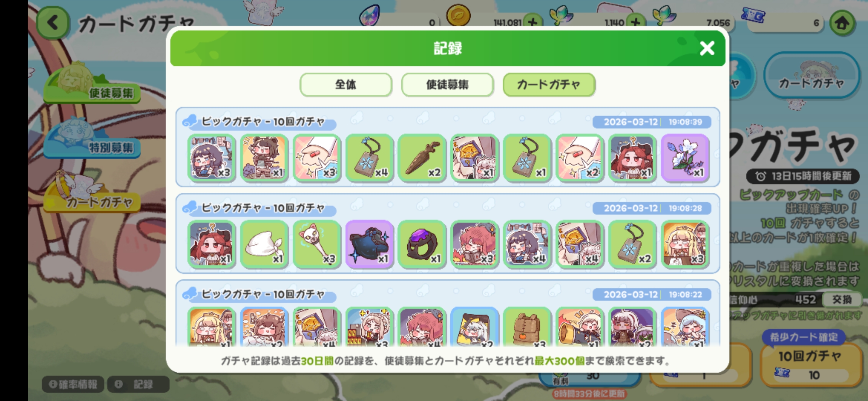The image size is (868, 401).
Task: Tap the 10回ガチャ pull button
Action: [x=810, y=365]
